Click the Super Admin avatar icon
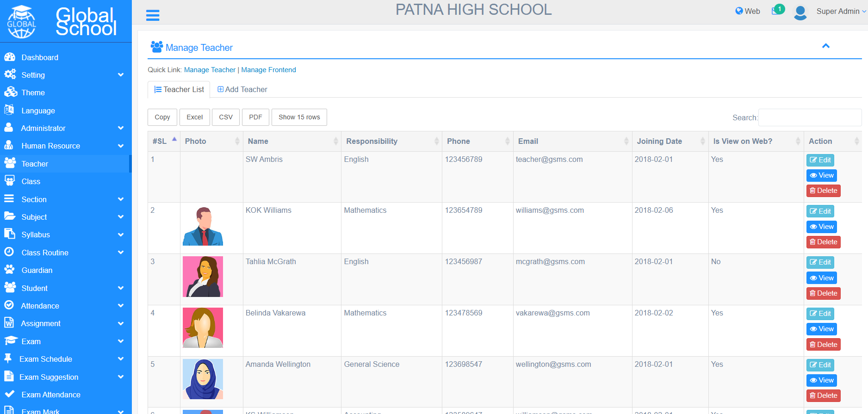Viewport: 868px width, 414px height. point(800,12)
